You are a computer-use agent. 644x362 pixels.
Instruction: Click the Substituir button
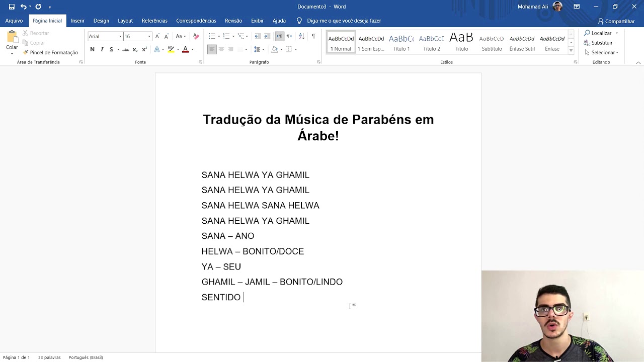point(598,43)
